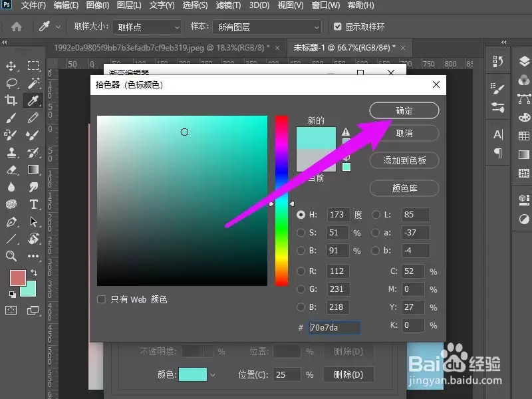The image size is (532, 399).
Task: Open the 图层(L) menu
Action: tap(129, 5)
